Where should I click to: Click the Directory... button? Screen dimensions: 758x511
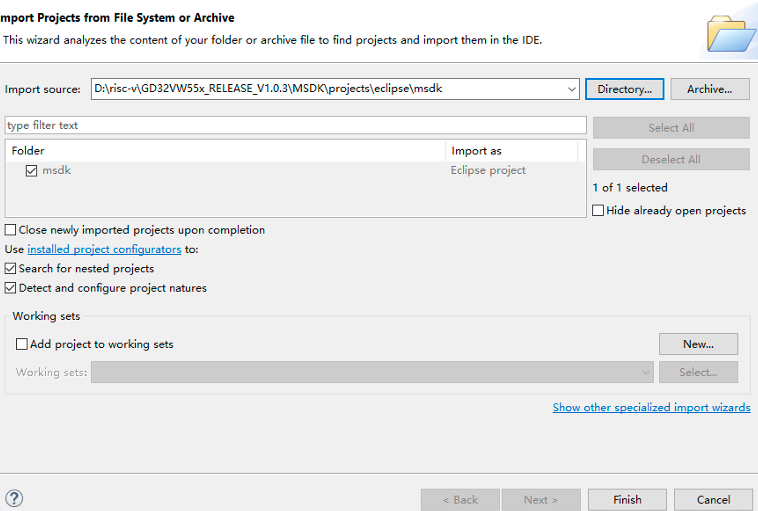[624, 89]
